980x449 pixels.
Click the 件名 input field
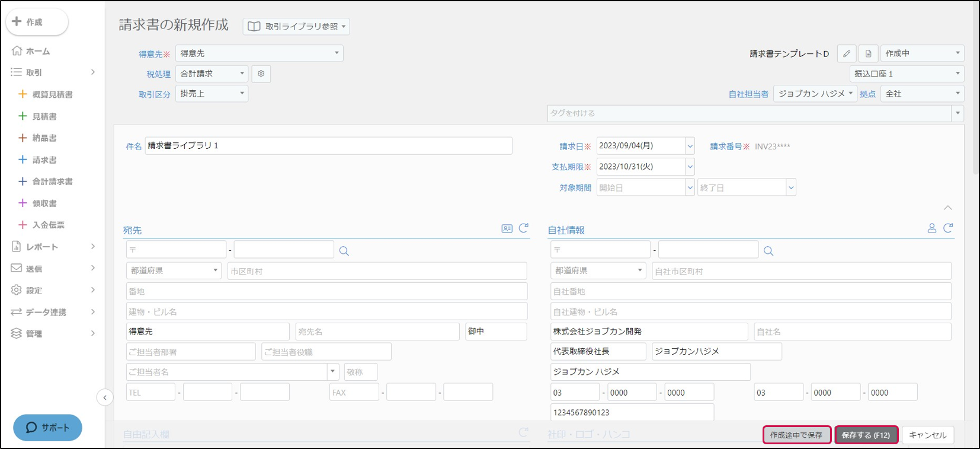point(328,146)
